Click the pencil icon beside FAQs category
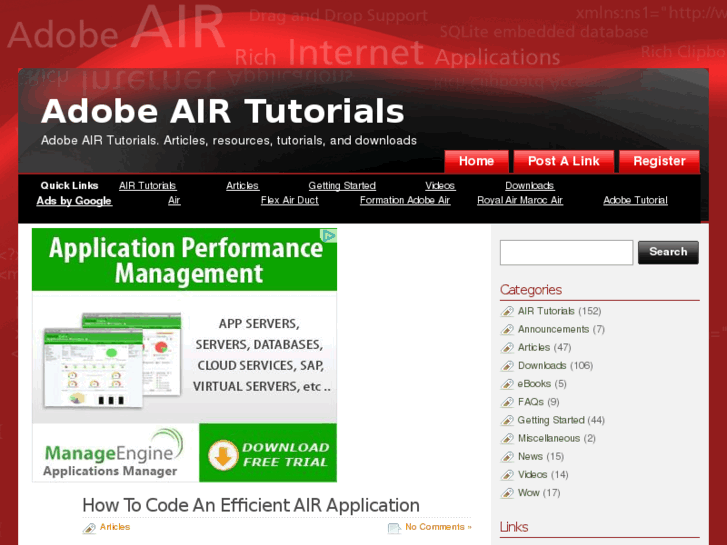Screen dimensions: 727x545 507,402
